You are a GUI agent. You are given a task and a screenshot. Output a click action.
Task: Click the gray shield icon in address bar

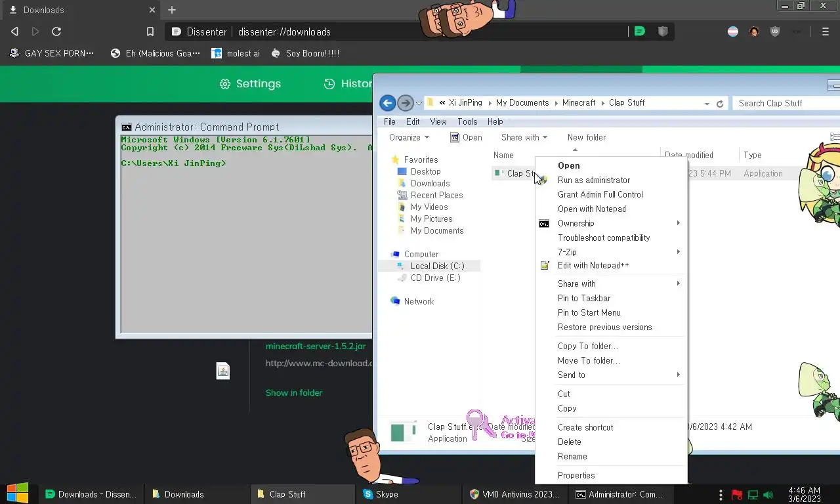pos(663,31)
